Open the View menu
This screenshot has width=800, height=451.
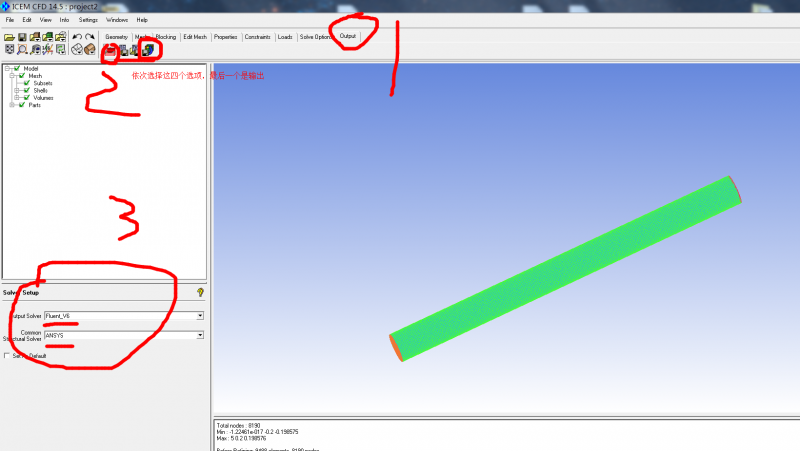45,20
